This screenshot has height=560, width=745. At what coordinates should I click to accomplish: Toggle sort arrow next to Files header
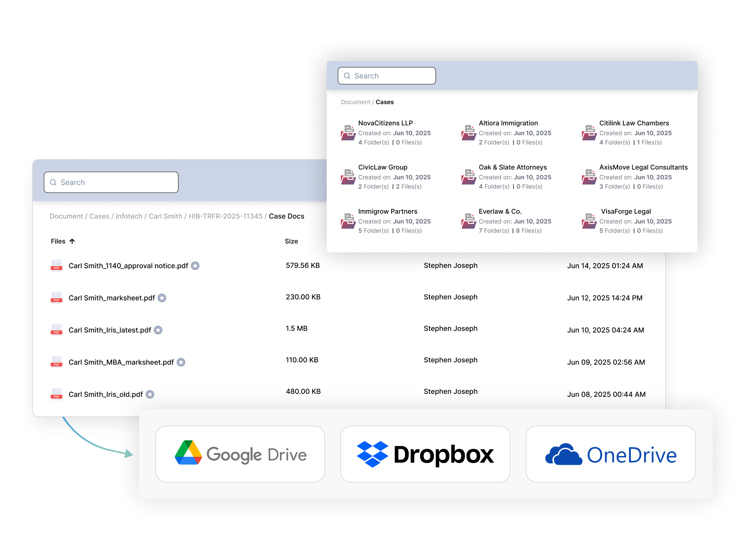[72, 241]
